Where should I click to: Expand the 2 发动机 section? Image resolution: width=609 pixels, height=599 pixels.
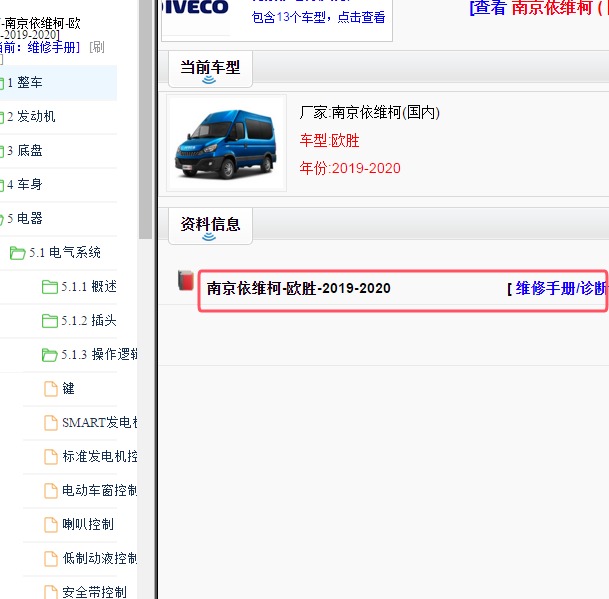pos(31,116)
